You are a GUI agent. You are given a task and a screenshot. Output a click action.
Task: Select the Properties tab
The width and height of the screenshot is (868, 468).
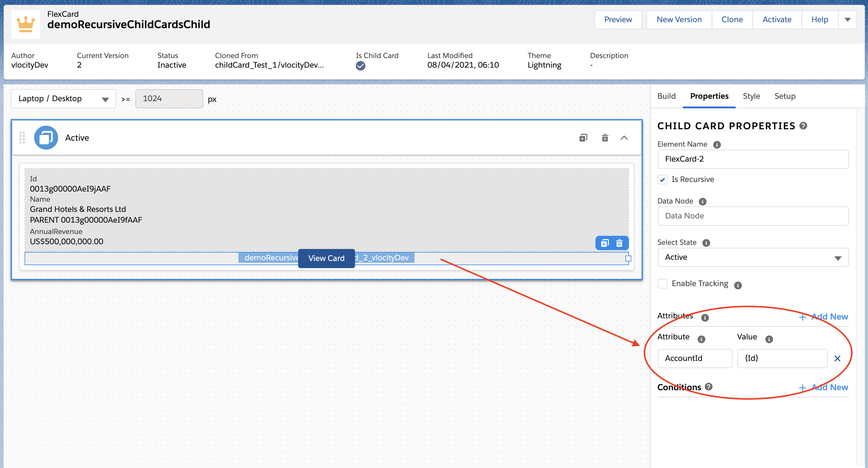[709, 96]
